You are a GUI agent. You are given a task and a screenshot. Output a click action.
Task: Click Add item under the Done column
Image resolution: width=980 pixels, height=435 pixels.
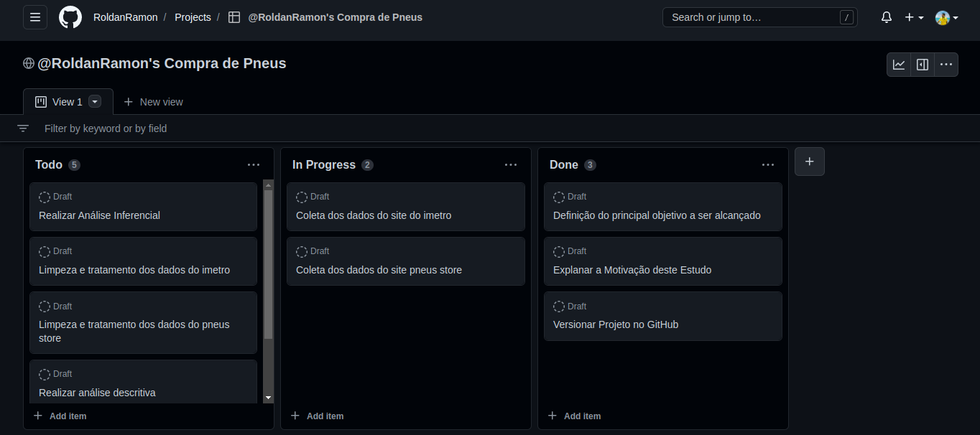(x=575, y=416)
